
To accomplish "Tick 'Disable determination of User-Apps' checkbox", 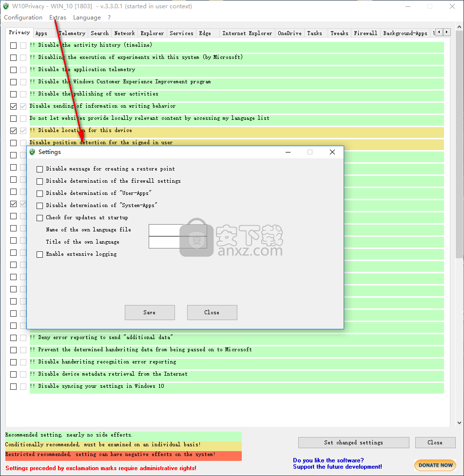I will (x=40, y=193).
